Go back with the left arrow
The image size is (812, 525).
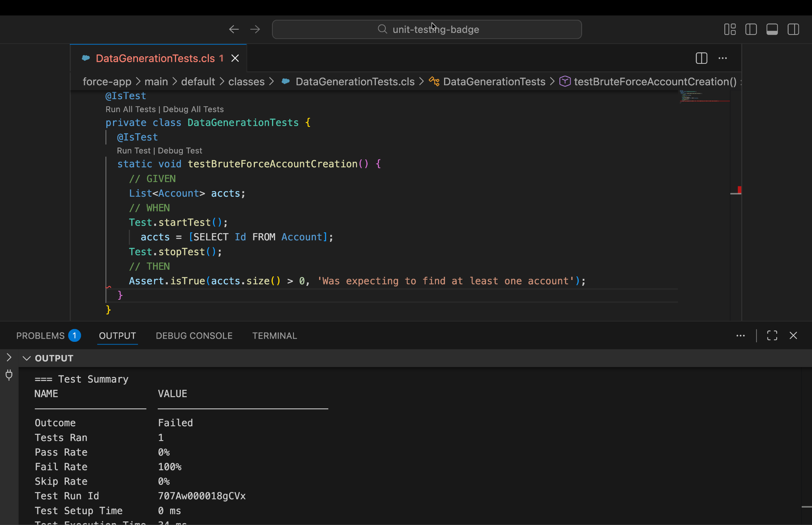(x=234, y=29)
